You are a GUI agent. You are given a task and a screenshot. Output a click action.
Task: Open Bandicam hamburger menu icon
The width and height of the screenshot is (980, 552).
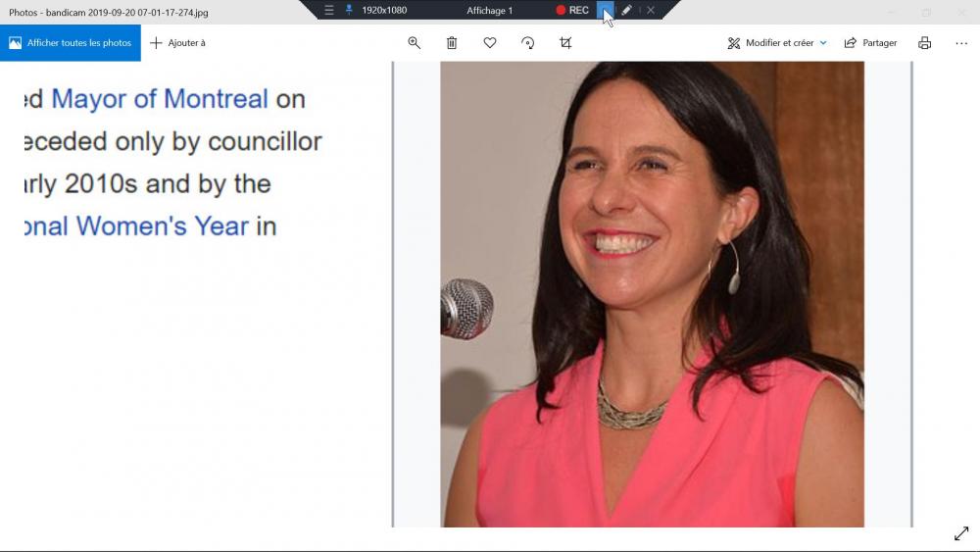328,10
